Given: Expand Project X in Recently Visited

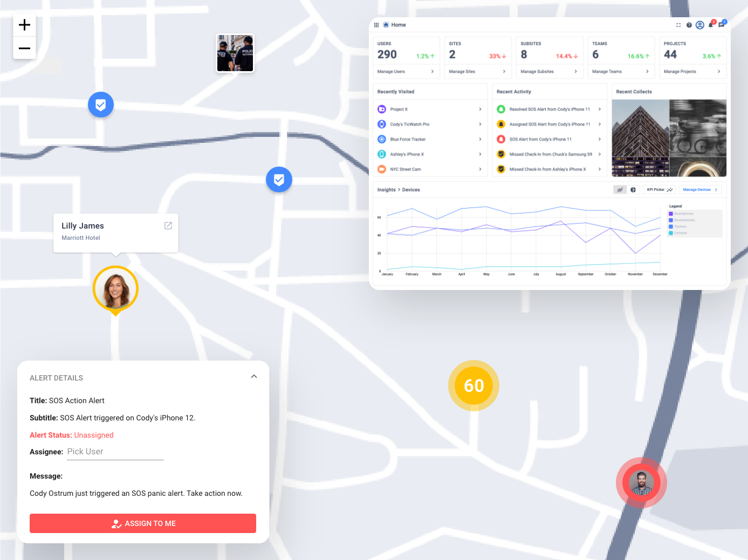Looking at the screenshot, I should pos(430,109).
